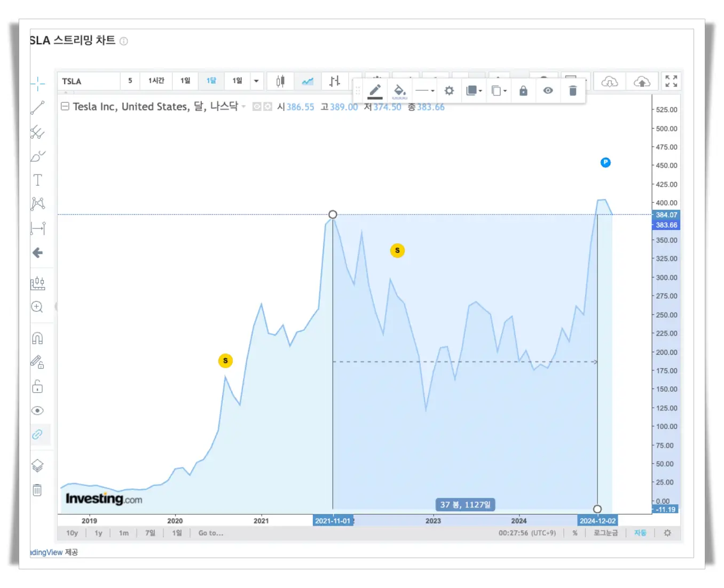724x588 pixels.
Task: Select the 5 minute interval
Action: click(130, 81)
